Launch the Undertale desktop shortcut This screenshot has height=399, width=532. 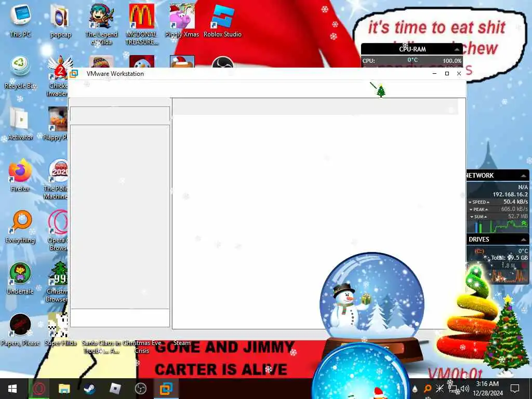[x=20, y=278]
